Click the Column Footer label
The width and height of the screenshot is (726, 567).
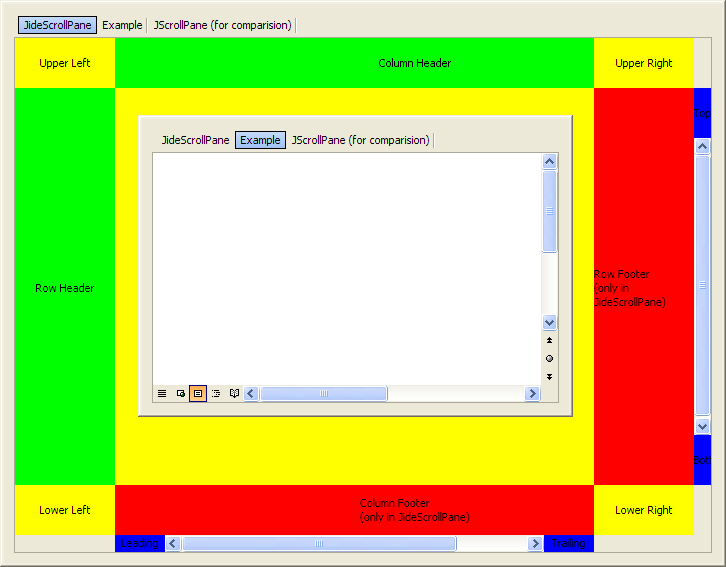[x=414, y=510]
